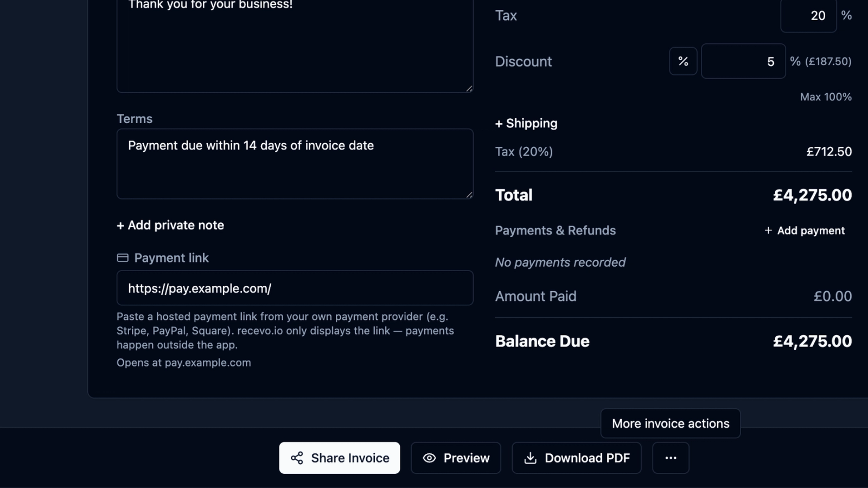Click the 'Opens at pay.example.com' text
Image resolution: width=868 pixels, height=488 pixels.
tap(184, 363)
